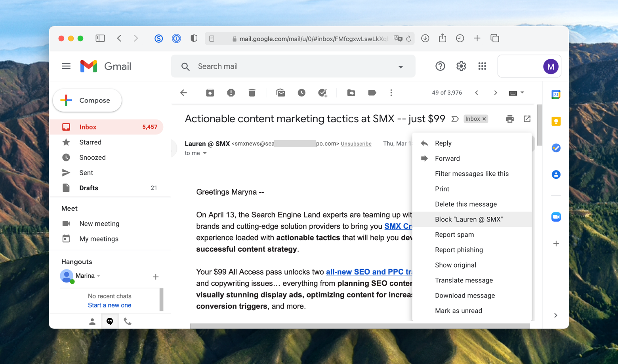Open Contacts side panel icon

point(556,174)
